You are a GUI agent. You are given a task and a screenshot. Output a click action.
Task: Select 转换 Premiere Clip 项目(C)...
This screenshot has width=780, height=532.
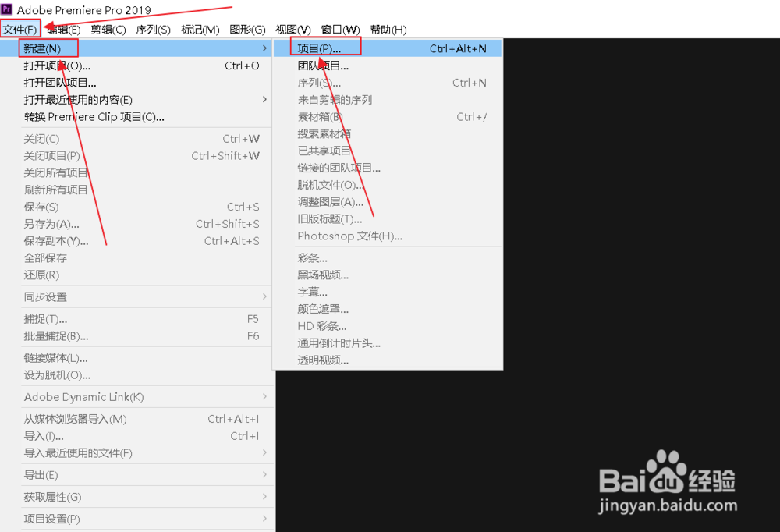pyautogui.click(x=136, y=117)
